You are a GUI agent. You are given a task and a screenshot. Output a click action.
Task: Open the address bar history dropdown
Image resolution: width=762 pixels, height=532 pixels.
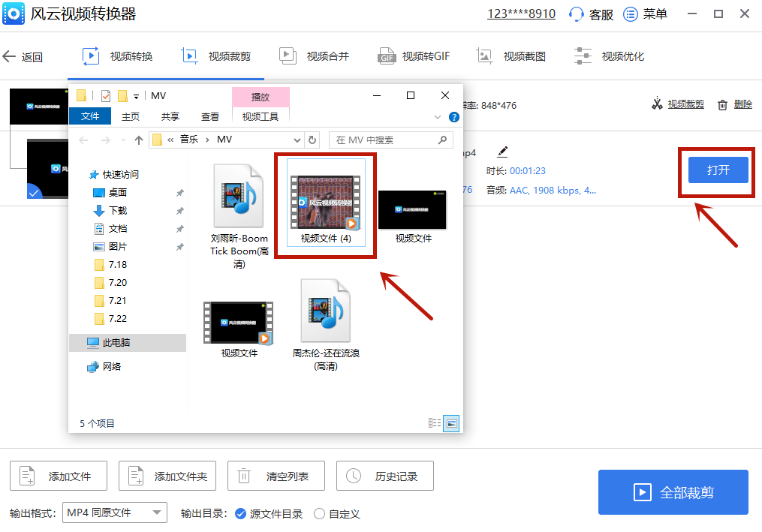297,140
